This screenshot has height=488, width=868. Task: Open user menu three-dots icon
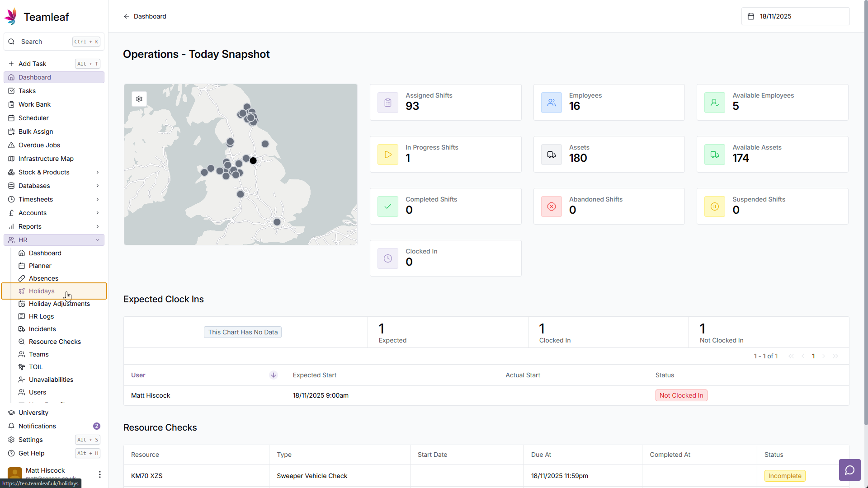click(x=99, y=474)
